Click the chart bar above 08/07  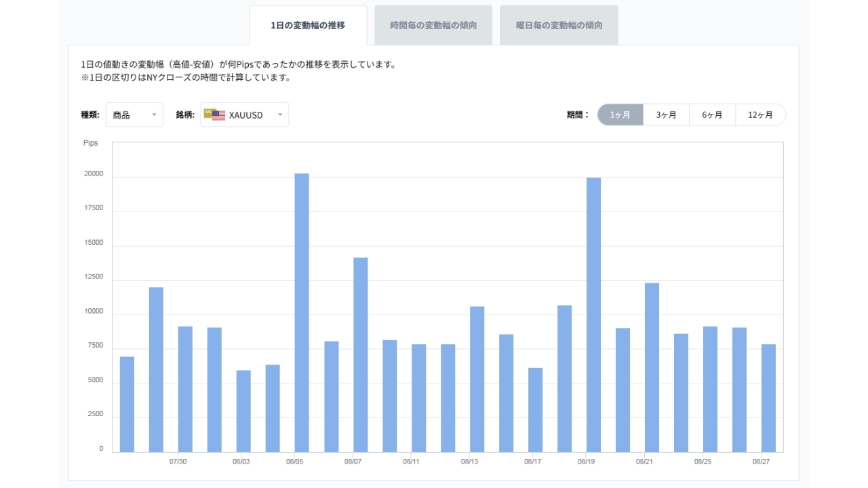coord(360,354)
